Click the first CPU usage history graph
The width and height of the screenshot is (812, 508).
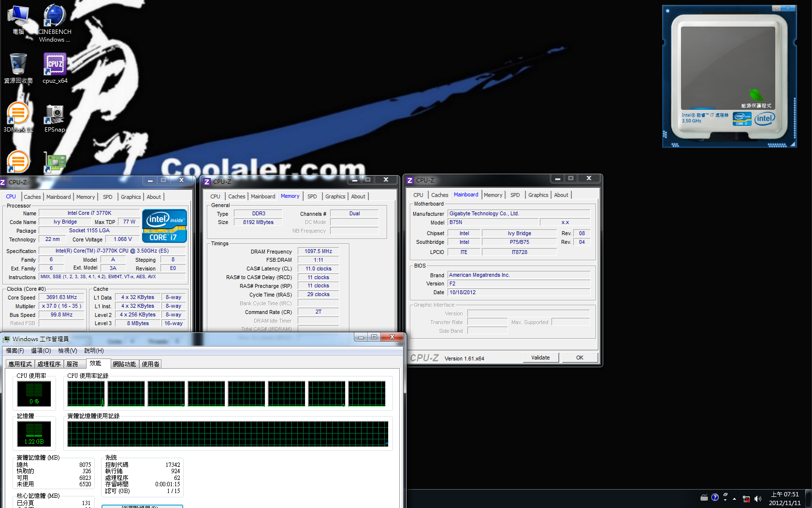(86, 393)
